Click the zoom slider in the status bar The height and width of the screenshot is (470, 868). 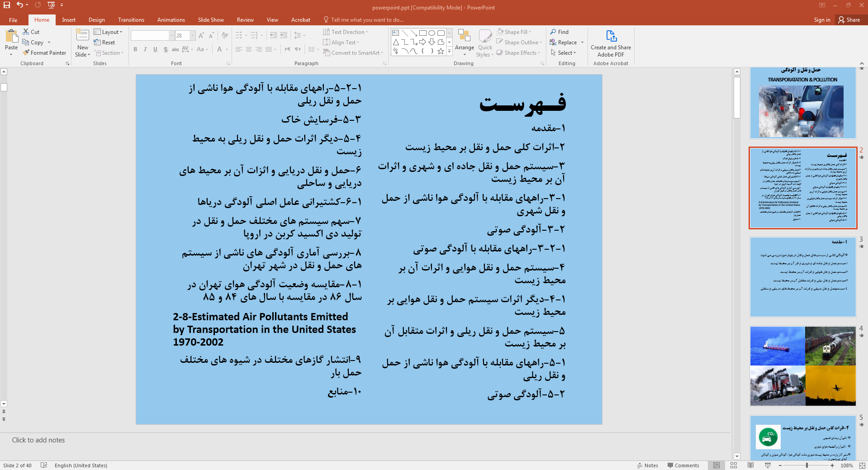point(806,465)
